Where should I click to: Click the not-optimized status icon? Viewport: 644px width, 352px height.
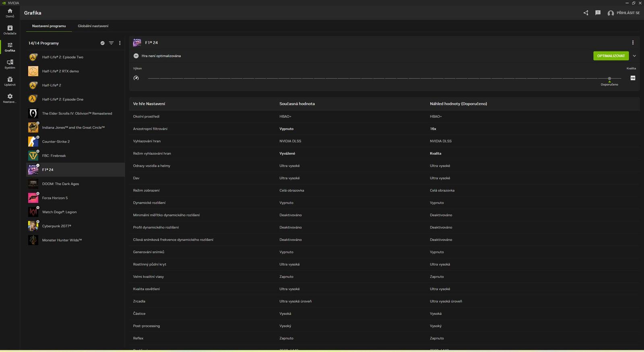click(136, 56)
